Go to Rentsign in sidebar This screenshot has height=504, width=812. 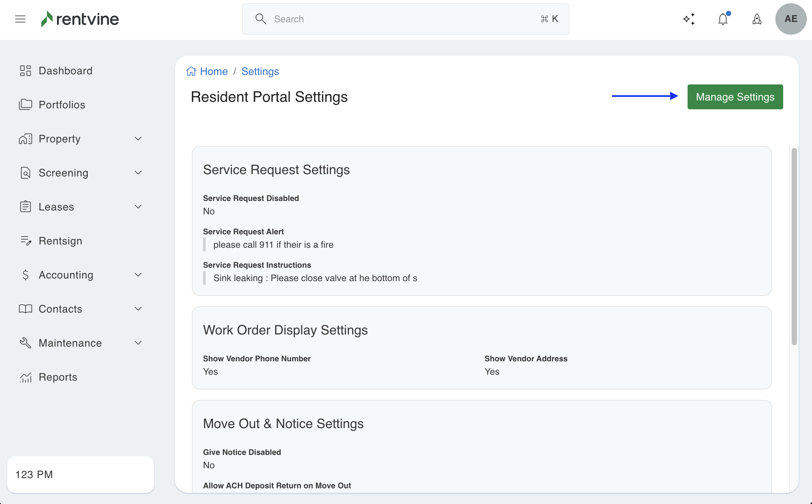coord(60,241)
